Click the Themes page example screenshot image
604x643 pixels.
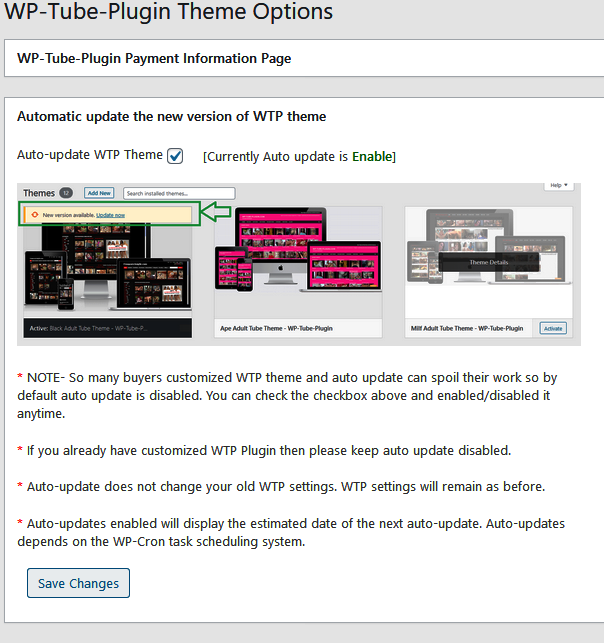click(299, 264)
